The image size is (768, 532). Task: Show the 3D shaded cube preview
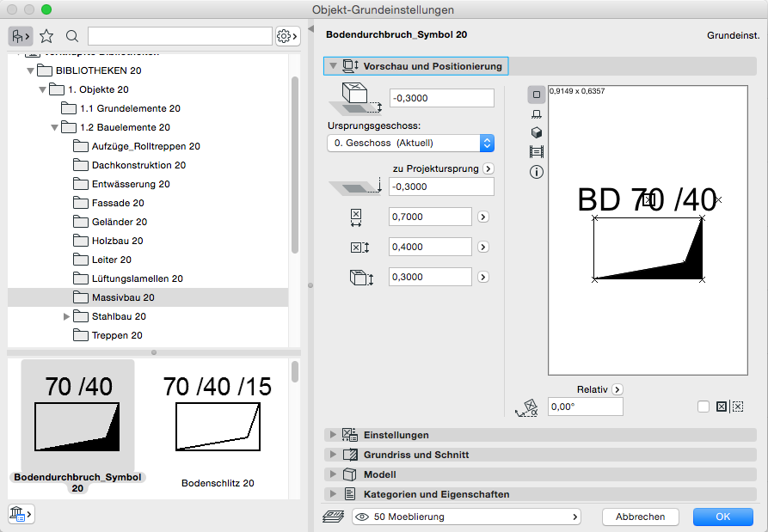pos(537,132)
